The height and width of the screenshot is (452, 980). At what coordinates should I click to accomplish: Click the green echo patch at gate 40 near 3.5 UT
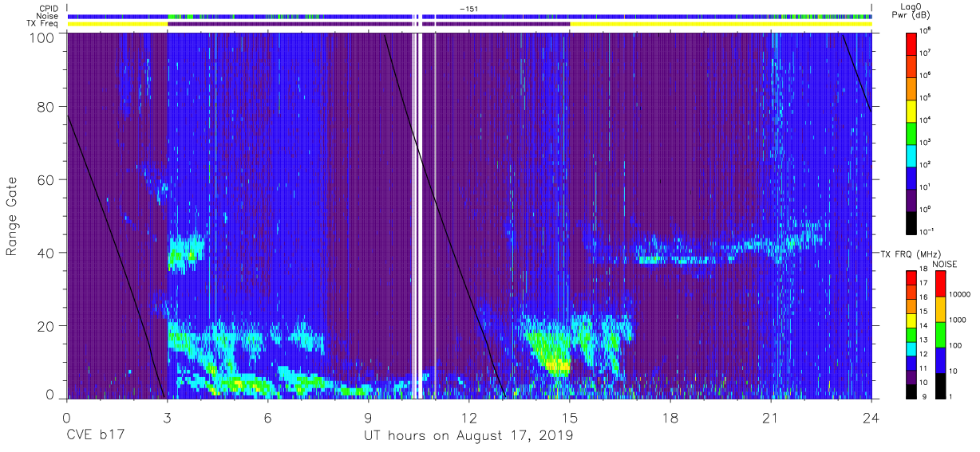[184, 254]
